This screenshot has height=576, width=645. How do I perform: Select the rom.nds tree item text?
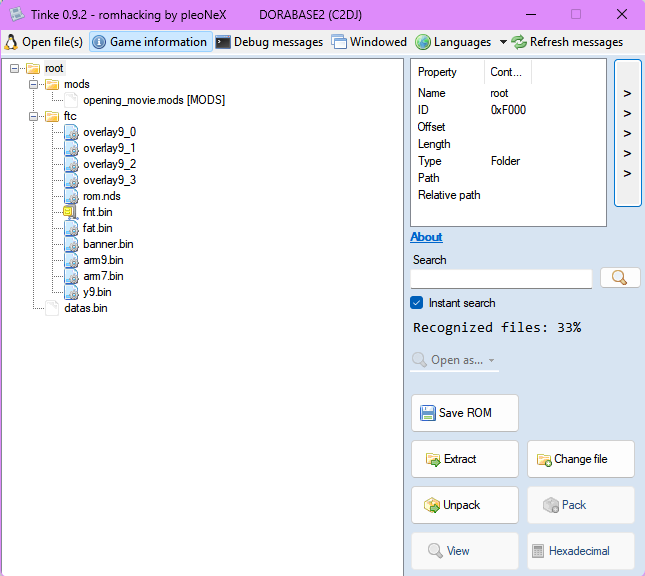click(x=102, y=197)
